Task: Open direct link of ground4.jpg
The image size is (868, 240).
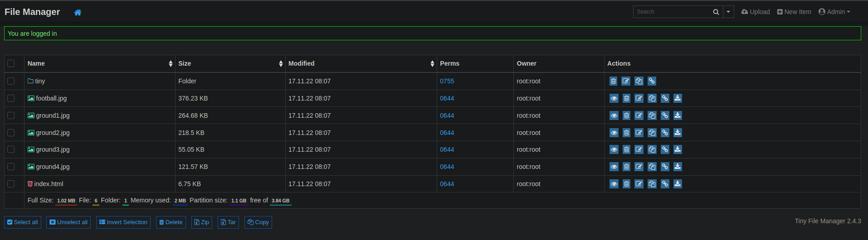Action: 665,167
